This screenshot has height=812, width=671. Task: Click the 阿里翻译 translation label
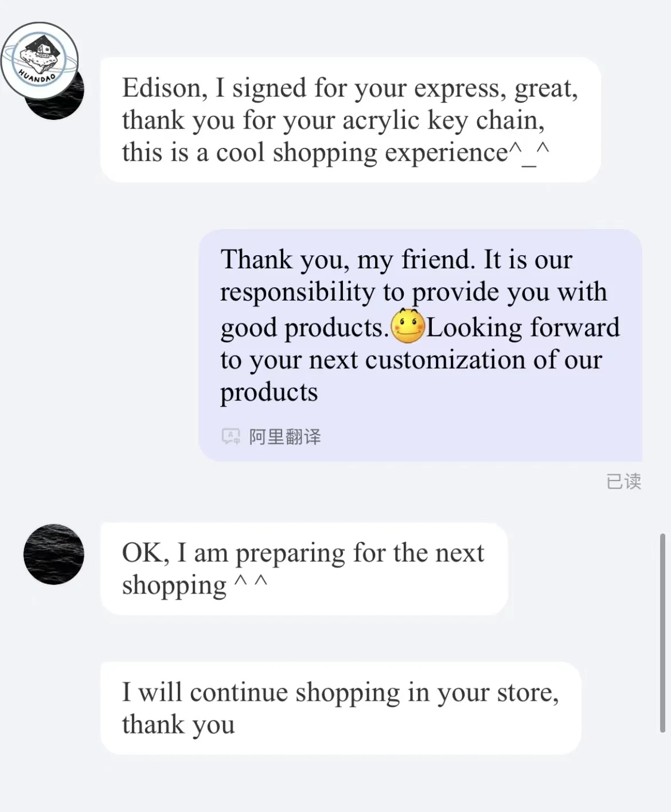[285, 437]
